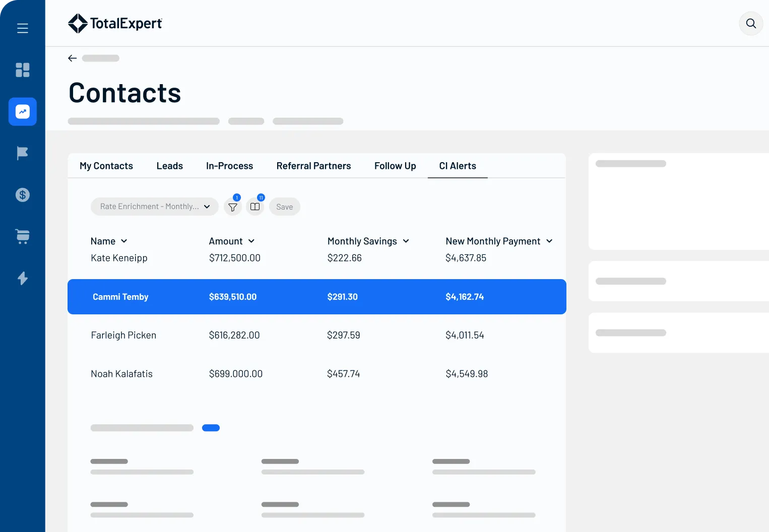
Task: Select the flag icon in the sidebar
Action: pyautogui.click(x=22, y=153)
